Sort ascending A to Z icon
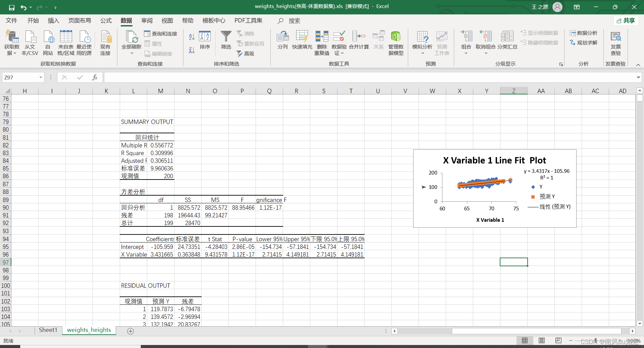The image size is (644, 348). coord(192,37)
